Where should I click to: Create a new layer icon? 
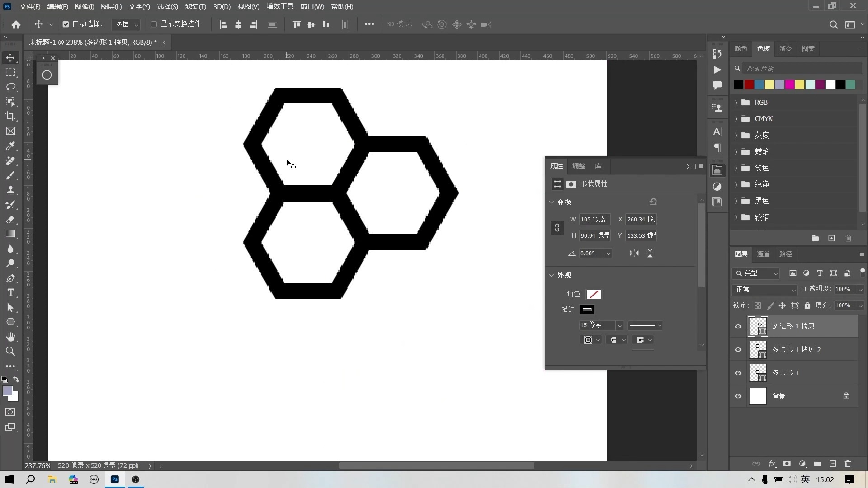click(x=833, y=464)
